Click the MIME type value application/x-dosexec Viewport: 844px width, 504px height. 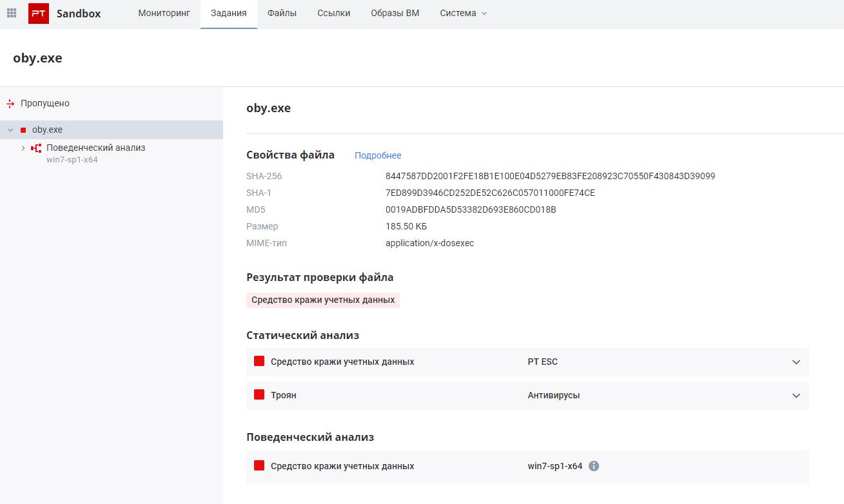(x=429, y=243)
